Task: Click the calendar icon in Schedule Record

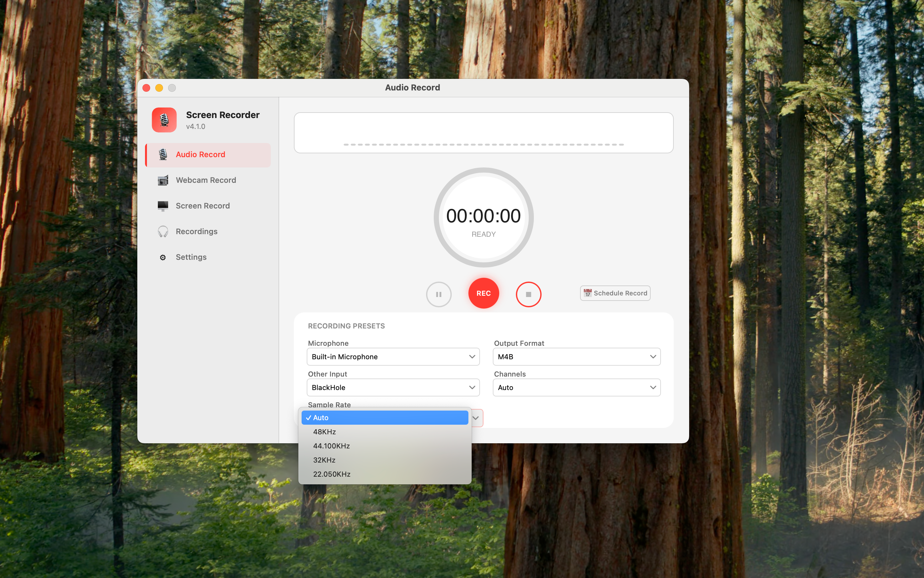Action: click(x=587, y=293)
